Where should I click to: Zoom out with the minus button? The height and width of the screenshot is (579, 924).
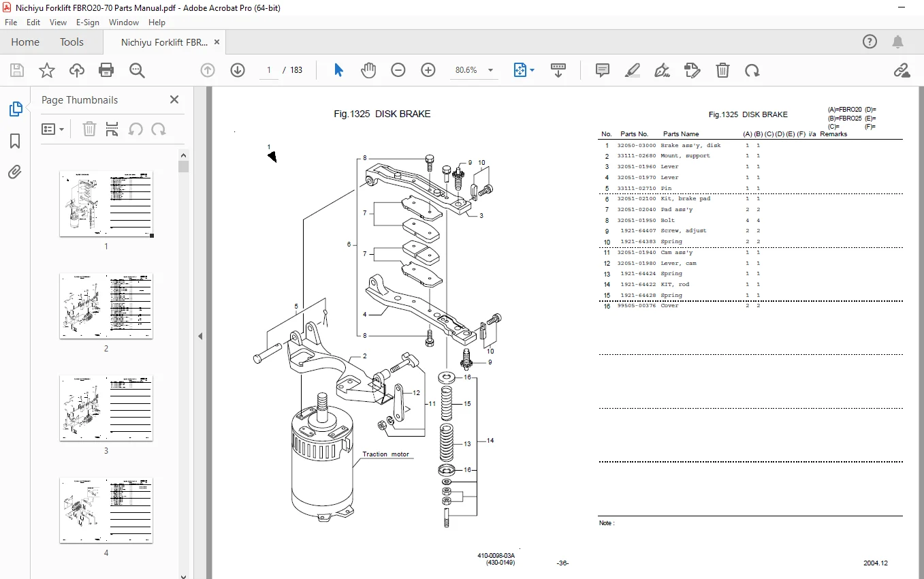coord(398,70)
